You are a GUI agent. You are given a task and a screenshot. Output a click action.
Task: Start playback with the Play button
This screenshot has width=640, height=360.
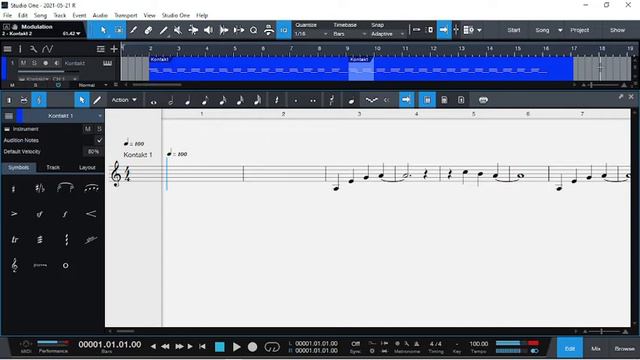(236, 347)
